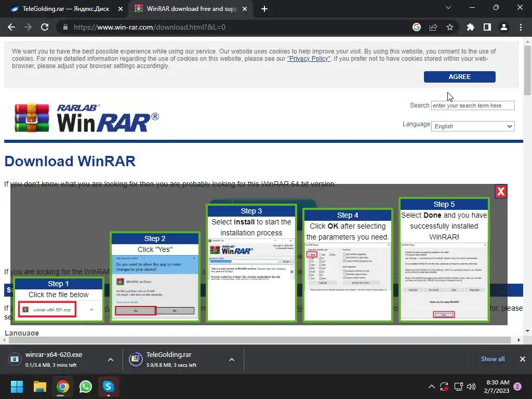Close the TeleGolding.rar tab
The image size is (532, 399).
[121, 9]
